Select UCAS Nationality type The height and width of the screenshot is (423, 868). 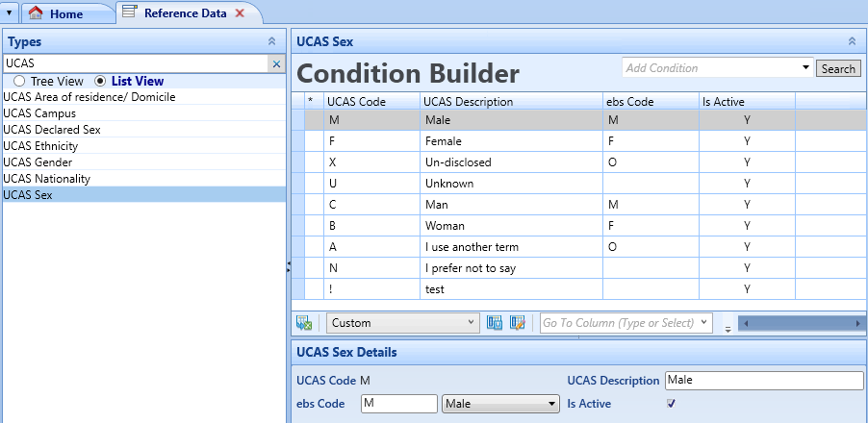[x=144, y=179]
